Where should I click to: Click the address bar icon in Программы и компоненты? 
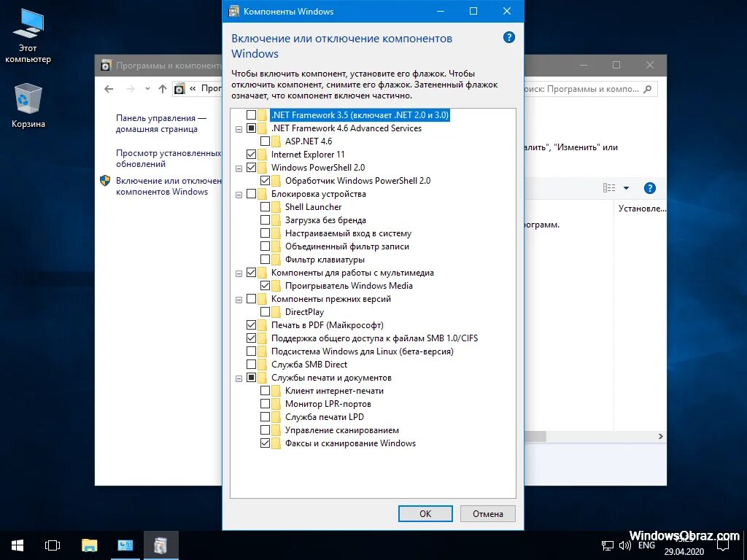click(x=179, y=88)
